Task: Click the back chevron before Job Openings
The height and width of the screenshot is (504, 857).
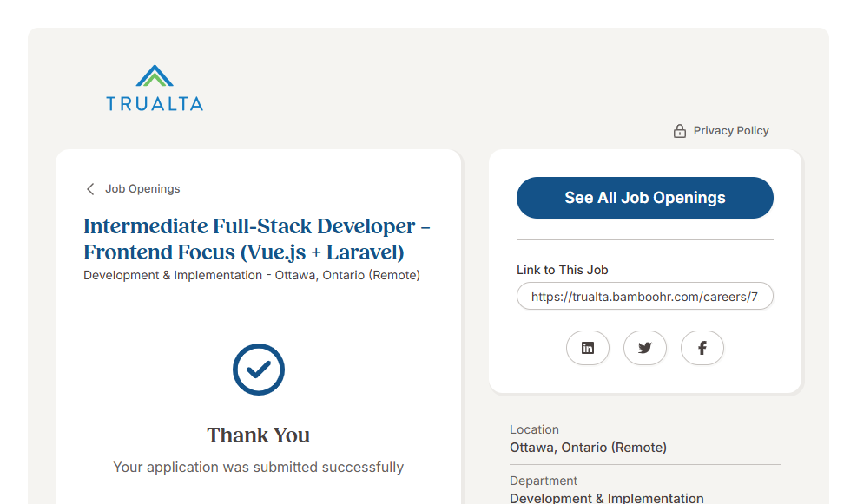Action: click(90, 189)
